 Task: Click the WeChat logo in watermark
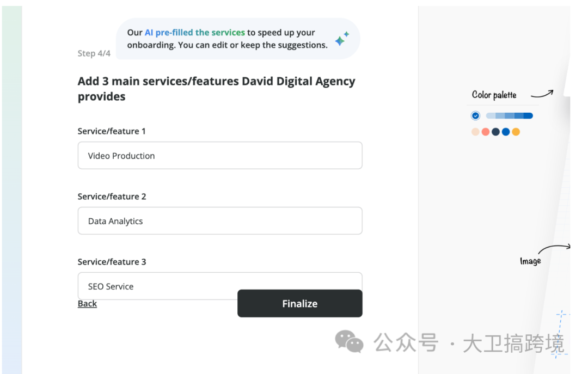coord(349,342)
